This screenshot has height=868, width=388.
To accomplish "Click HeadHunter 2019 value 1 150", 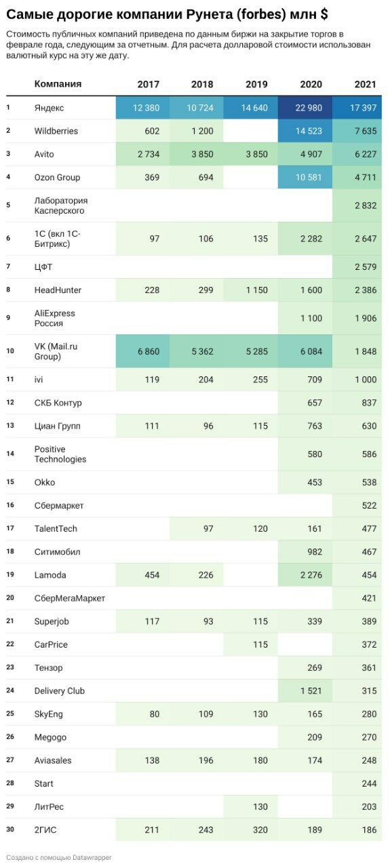I will click(x=256, y=290).
